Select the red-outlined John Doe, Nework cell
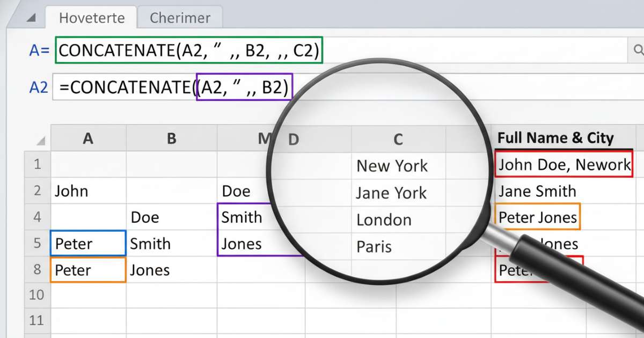The width and height of the screenshot is (644, 338). click(563, 165)
